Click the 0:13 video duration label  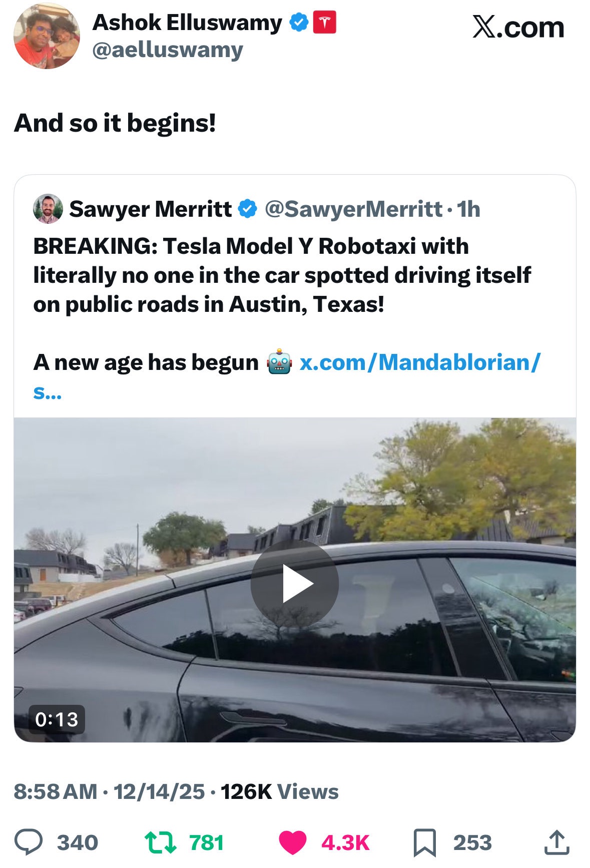(57, 719)
